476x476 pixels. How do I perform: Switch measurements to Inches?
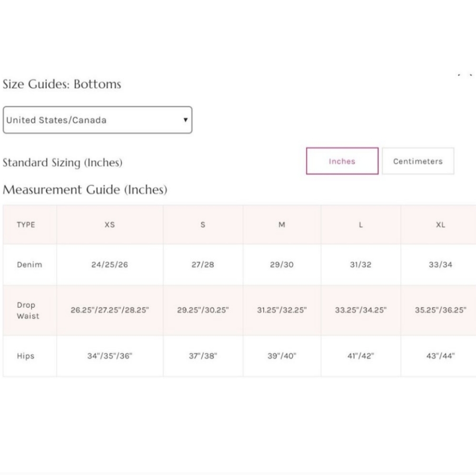click(342, 161)
